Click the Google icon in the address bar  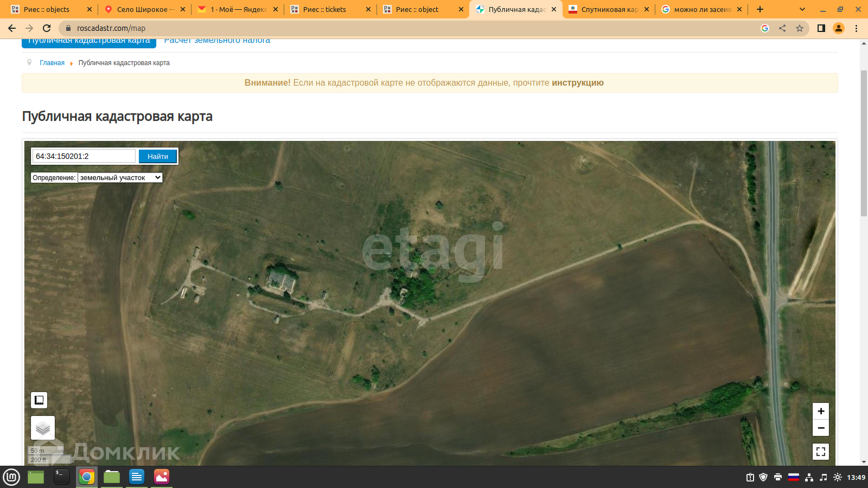pyautogui.click(x=765, y=28)
